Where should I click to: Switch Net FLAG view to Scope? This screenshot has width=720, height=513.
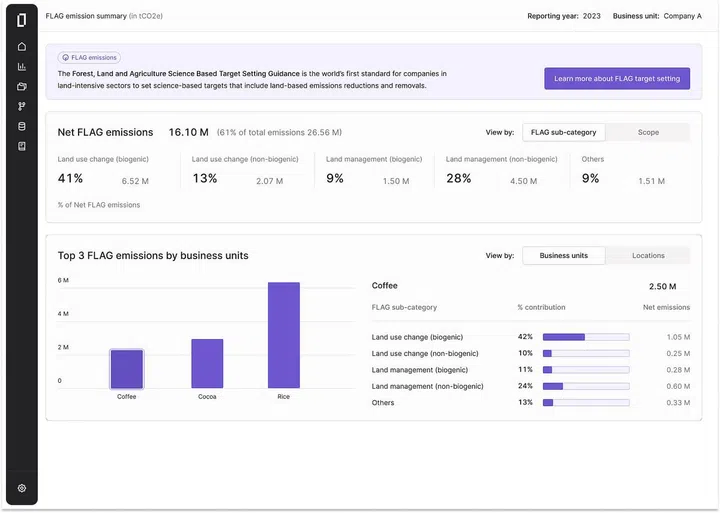648,132
